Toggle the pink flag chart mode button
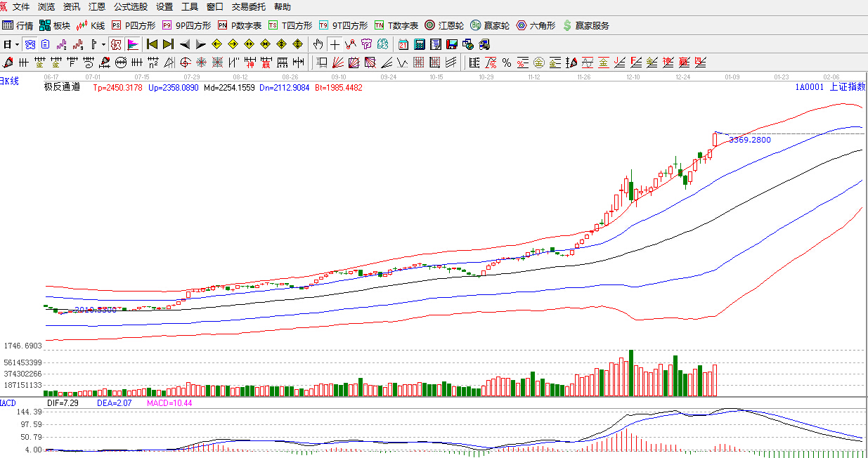 133,44
